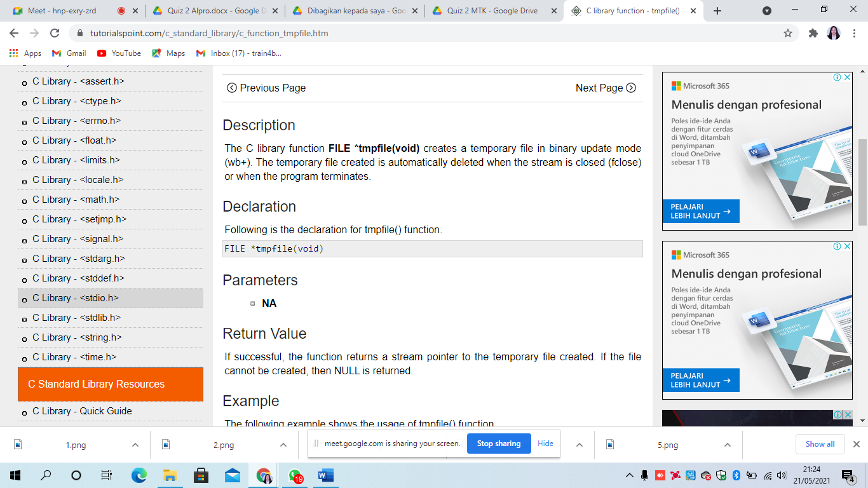
Task: Open the Extensions puzzle icon
Action: pos(813,33)
